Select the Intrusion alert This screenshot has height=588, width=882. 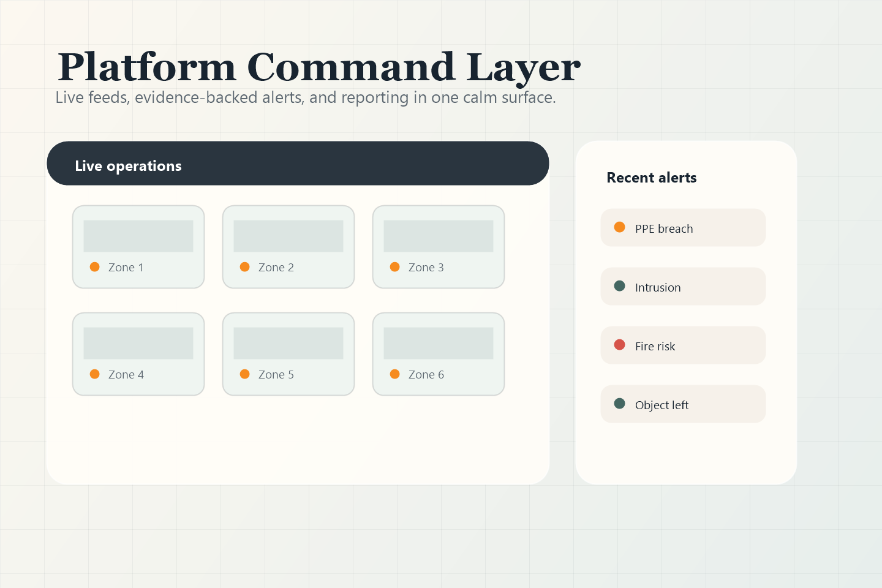click(683, 287)
